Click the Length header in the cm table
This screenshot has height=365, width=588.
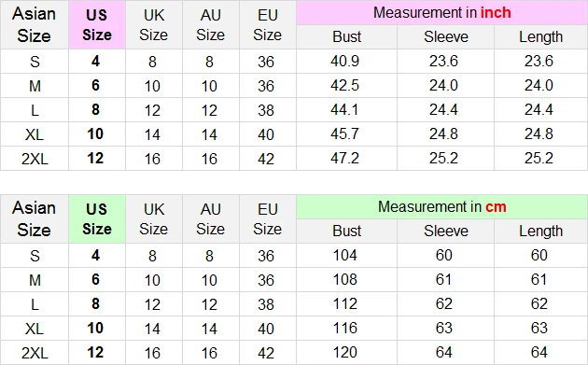tap(540, 231)
